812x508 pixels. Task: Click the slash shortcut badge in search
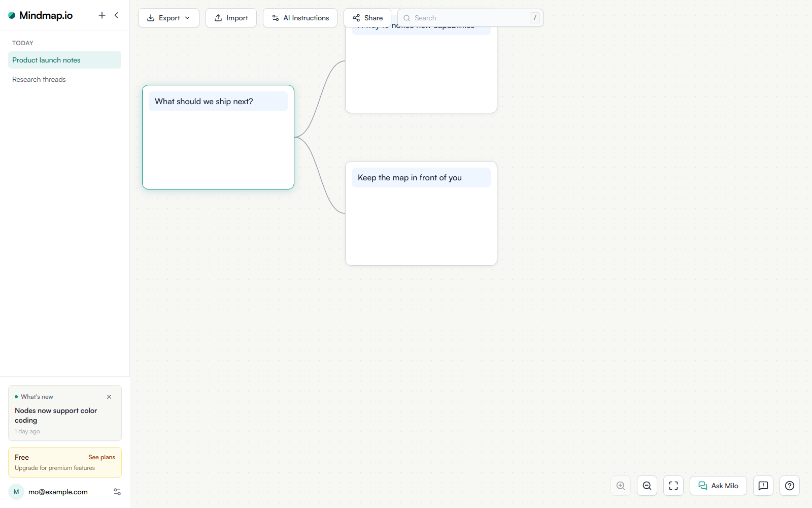[534, 18]
